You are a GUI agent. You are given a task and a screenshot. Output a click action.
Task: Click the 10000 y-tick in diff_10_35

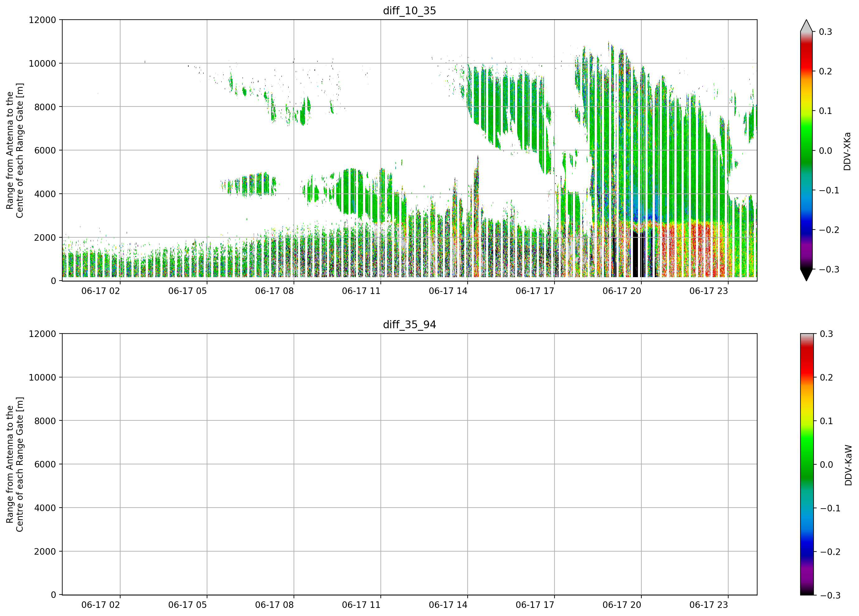(42, 63)
